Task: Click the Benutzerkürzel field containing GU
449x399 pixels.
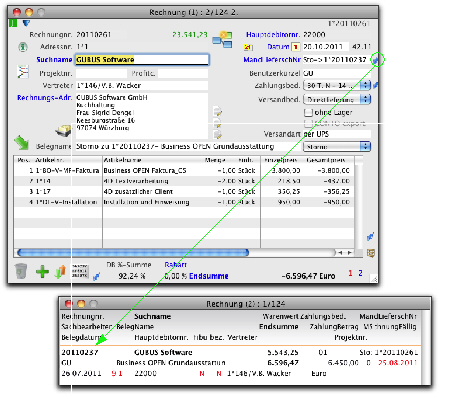Action: point(337,73)
